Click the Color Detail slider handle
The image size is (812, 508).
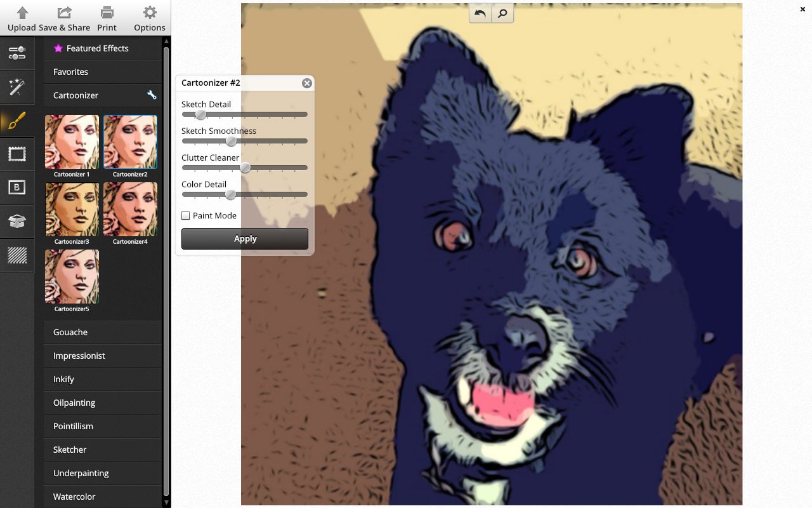231,194
